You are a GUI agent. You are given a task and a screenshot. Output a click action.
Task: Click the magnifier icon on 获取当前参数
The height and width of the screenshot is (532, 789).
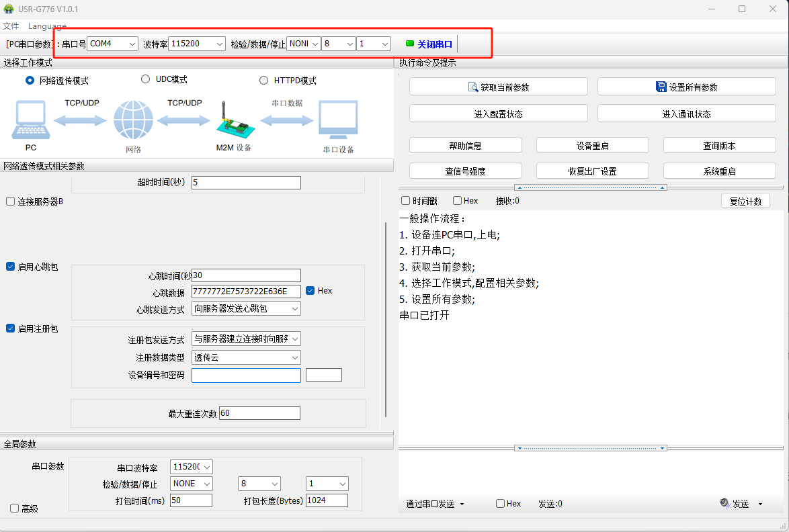(x=472, y=87)
